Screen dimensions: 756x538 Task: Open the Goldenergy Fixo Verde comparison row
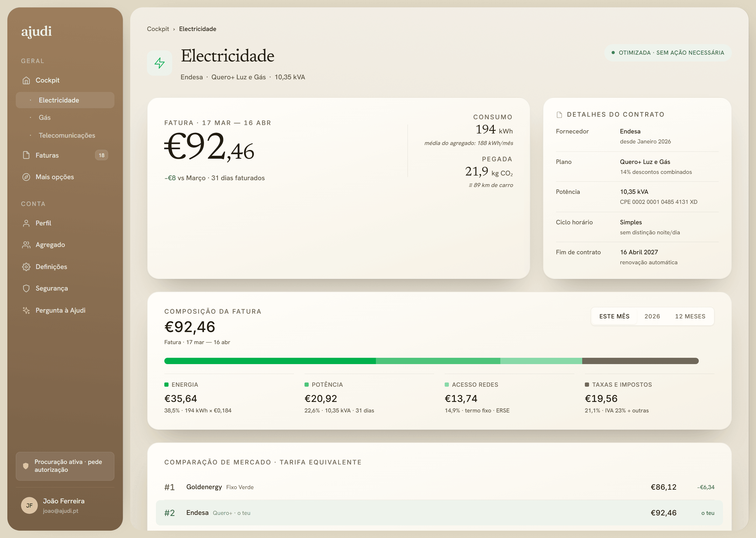[x=439, y=487]
